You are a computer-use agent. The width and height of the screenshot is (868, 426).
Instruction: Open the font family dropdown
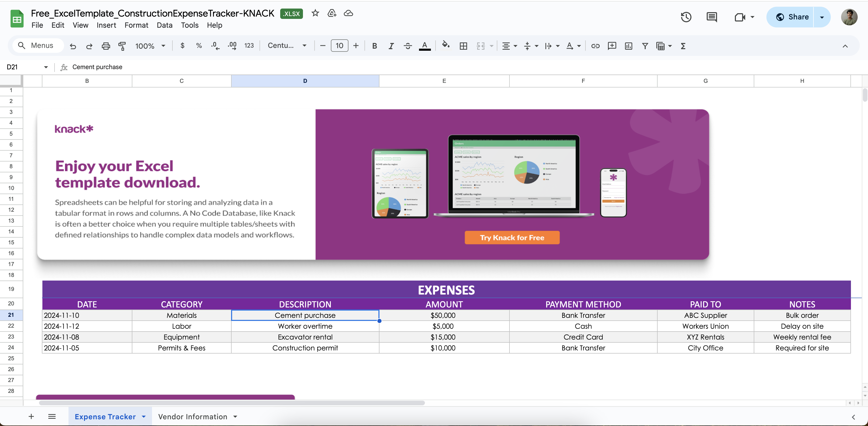click(287, 46)
